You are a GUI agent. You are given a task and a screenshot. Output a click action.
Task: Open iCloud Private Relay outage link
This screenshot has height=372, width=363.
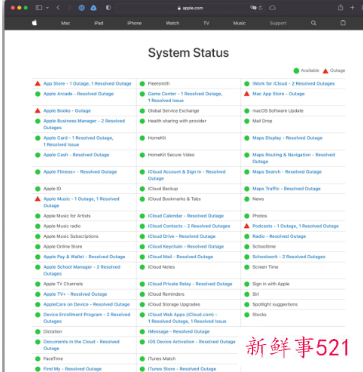190,284
